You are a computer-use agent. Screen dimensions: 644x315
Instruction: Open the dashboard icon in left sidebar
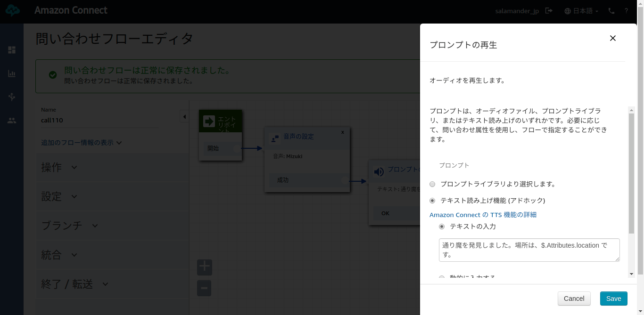click(12, 50)
